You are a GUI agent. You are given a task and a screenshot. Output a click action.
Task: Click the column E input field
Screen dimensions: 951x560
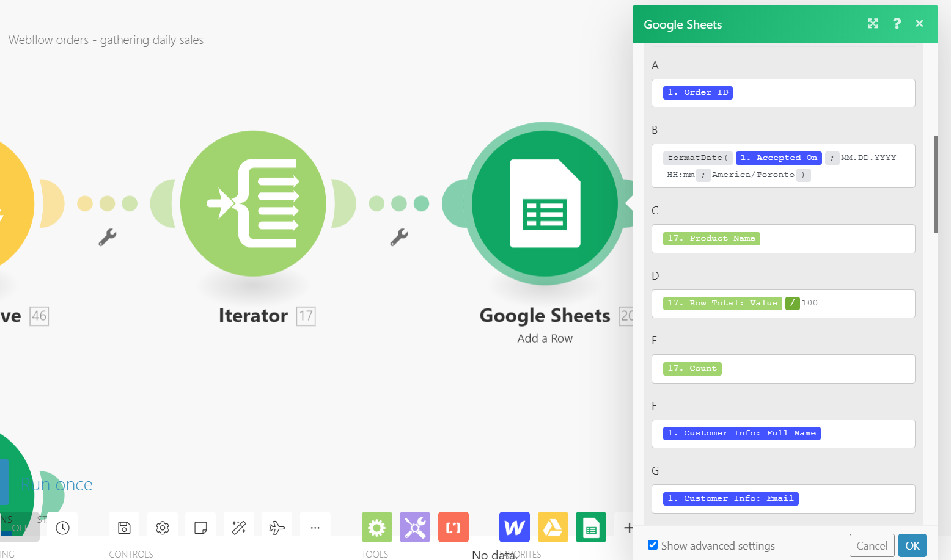784,369
